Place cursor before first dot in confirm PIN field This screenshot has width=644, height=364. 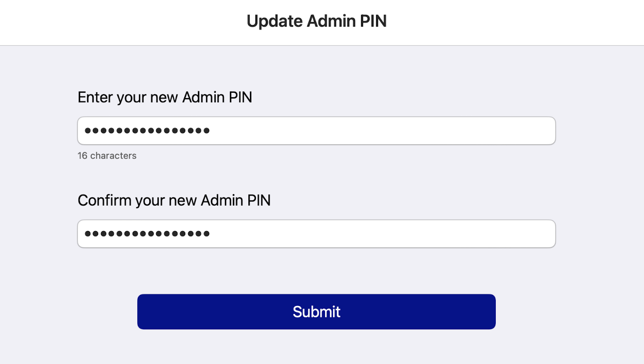pyautogui.click(x=84, y=234)
